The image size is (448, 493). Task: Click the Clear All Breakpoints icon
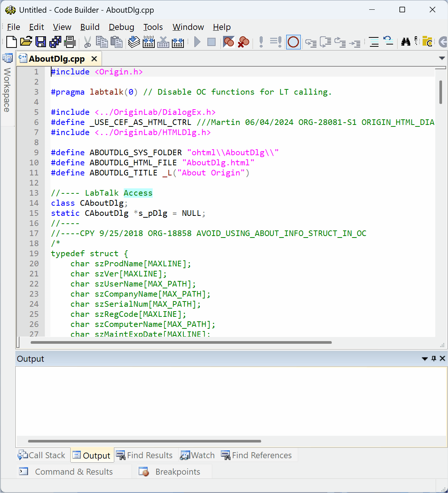(244, 42)
